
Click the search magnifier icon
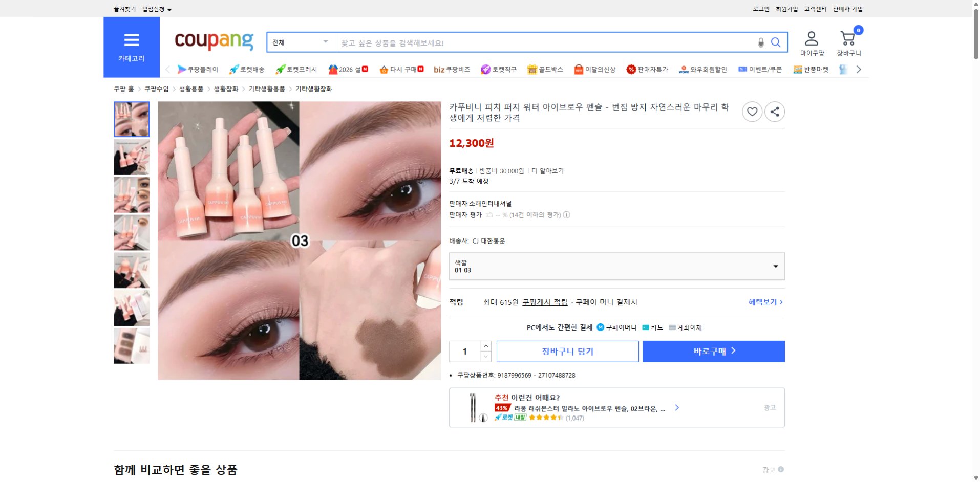776,42
